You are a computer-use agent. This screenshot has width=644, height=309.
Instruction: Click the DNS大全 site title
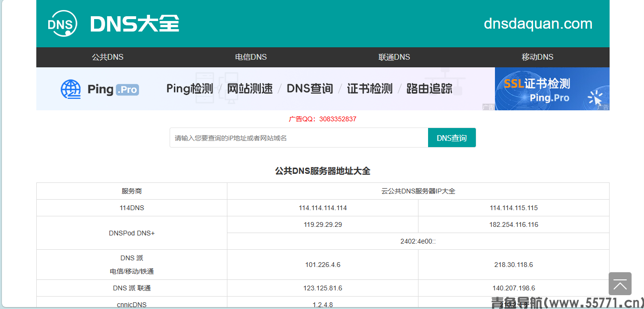click(x=135, y=24)
